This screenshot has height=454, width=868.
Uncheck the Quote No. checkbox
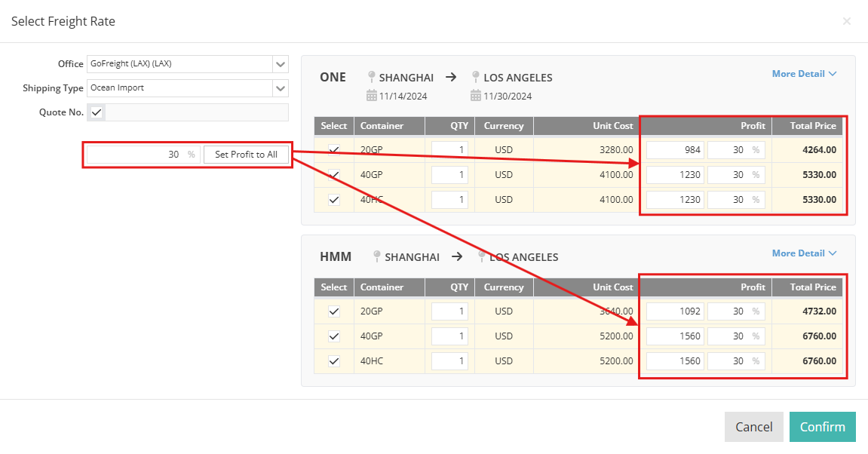click(x=96, y=112)
